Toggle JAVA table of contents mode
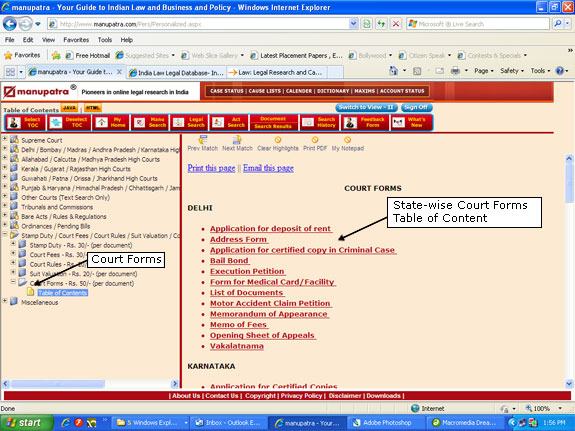The width and height of the screenshot is (575, 431). tap(69, 108)
